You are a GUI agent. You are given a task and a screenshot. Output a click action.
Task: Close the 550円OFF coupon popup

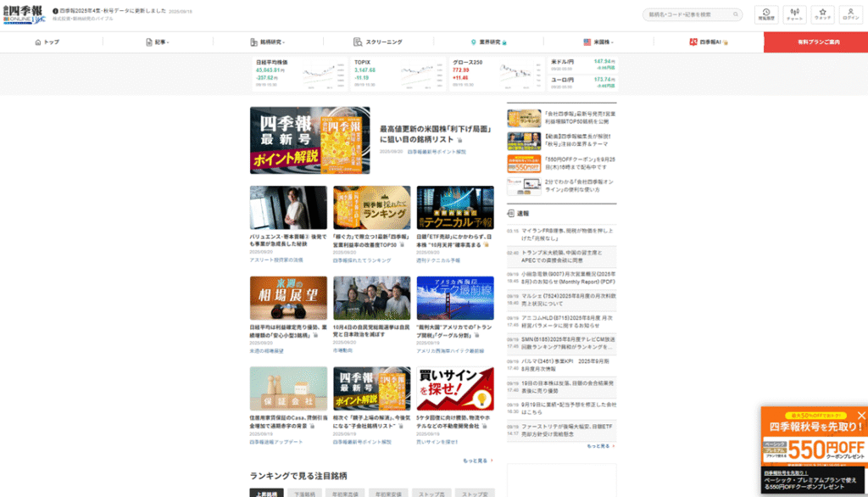(x=861, y=415)
